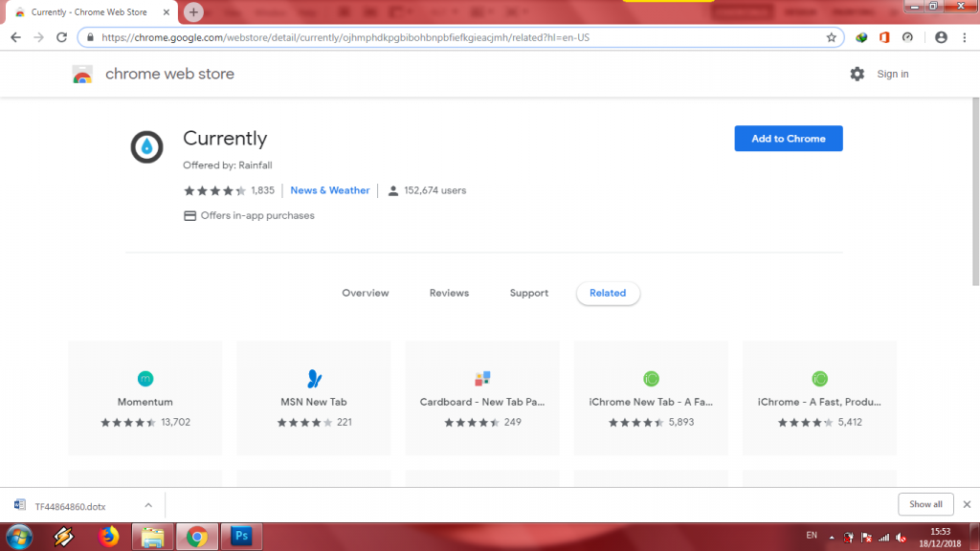The width and height of the screenshot is (980, 551).
Task: Open the Winamp lightning taskbar icon
Action: 63,537
